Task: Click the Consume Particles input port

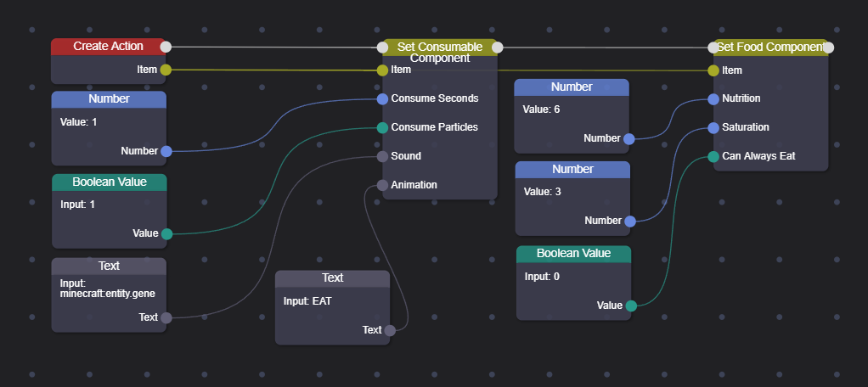Action: [x=382, y=128]
